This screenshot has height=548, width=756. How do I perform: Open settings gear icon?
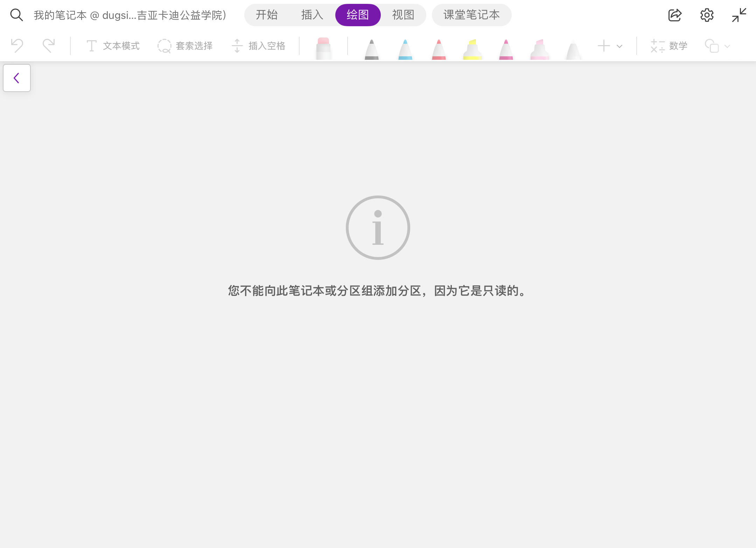707,15
